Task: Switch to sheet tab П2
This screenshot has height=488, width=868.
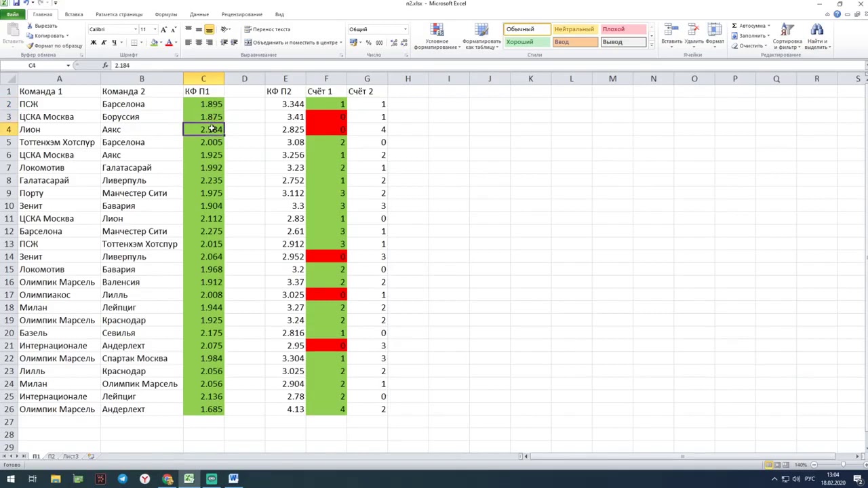Action: [x=51, y=457]
